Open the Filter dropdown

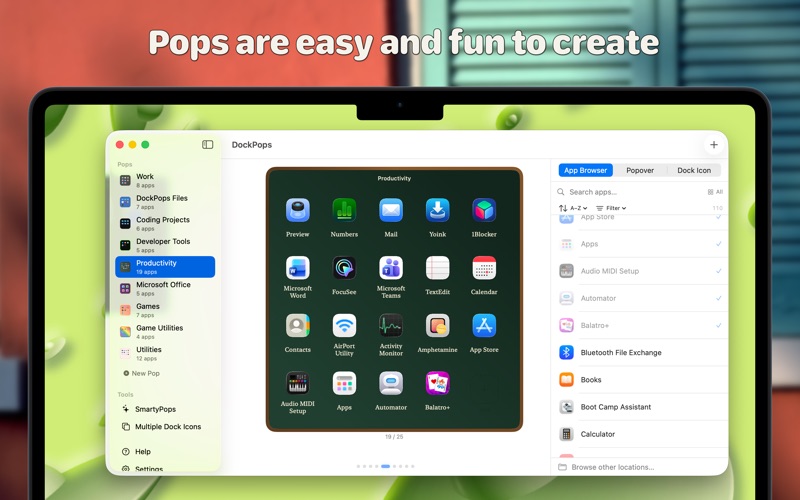click(x=611, y=208)
